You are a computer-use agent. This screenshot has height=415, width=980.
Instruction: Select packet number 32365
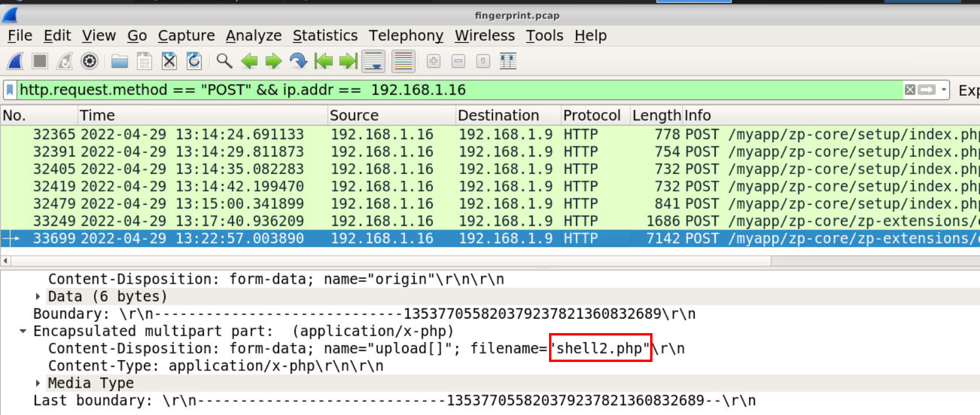pos(490,134)
